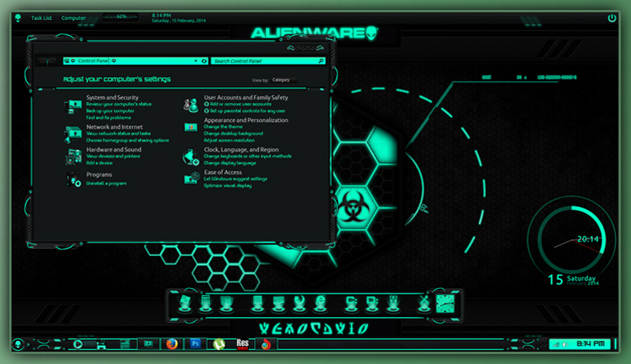
Task: Open Photoshop from the taskbar
Action: [196, 344]
